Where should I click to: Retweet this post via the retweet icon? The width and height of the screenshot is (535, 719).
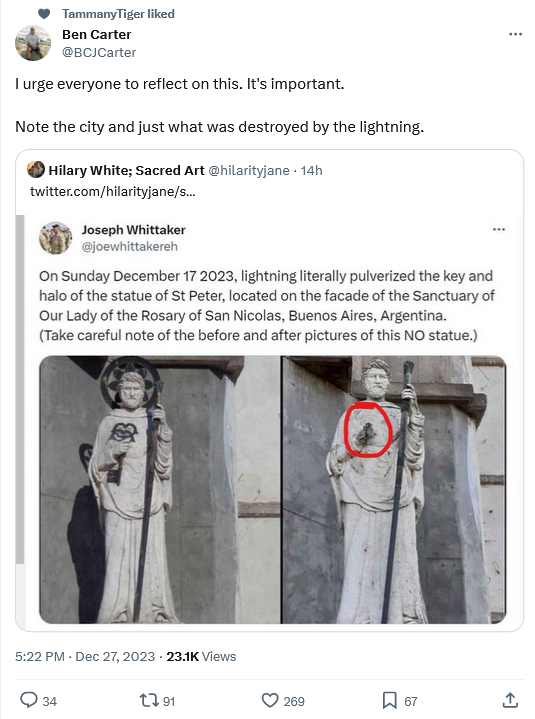coord(149,700)
